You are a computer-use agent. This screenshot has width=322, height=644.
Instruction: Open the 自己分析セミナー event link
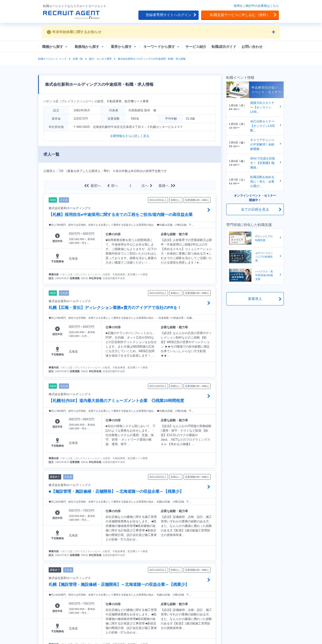[262, 126]
